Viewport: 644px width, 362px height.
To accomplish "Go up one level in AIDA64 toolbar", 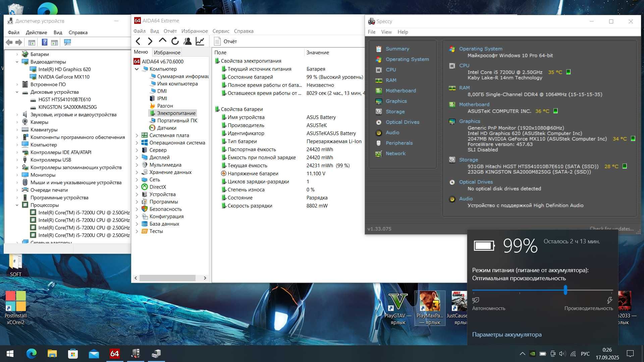I will point(162,41).
